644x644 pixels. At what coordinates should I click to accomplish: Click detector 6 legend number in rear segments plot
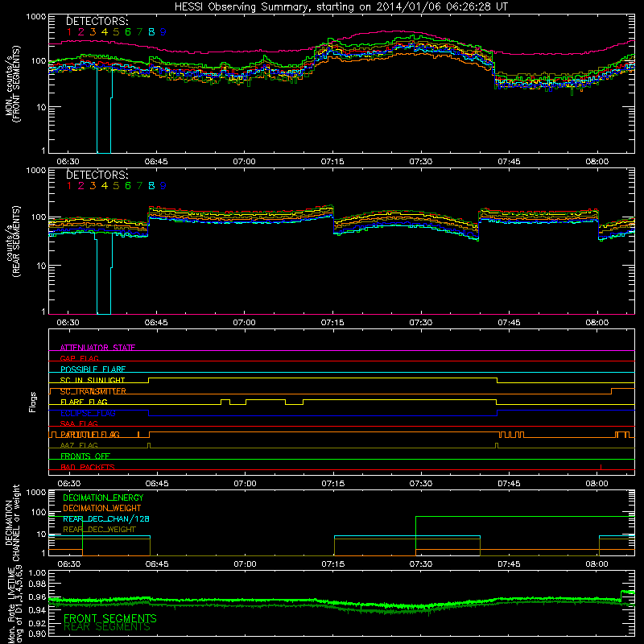pyautogui.click(x=128, y=186)
